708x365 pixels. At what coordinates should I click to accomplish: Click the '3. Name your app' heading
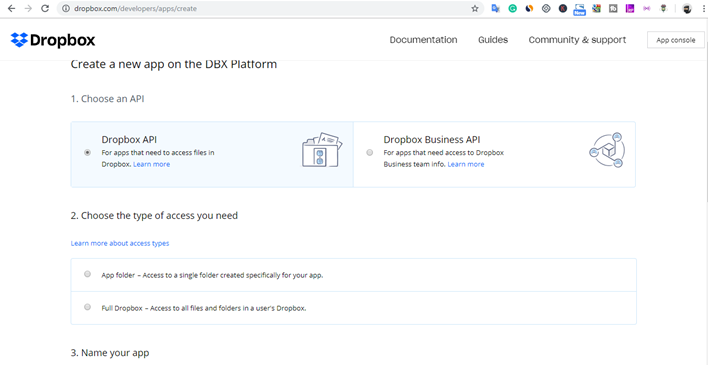(110, 353)
